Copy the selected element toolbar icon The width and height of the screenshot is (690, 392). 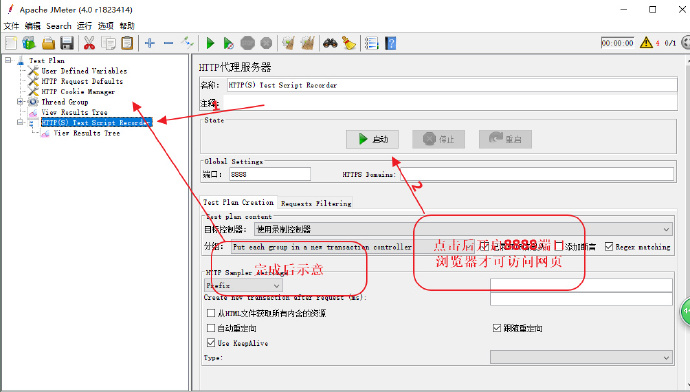click(108, 43)
